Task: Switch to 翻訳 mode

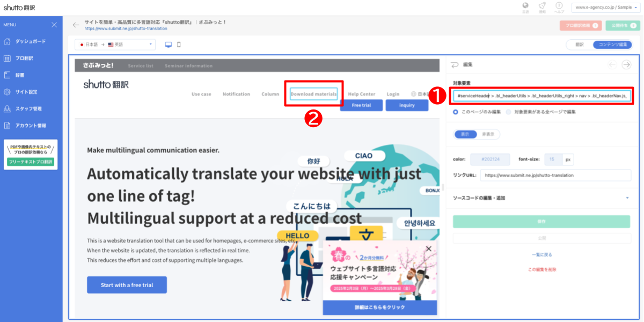Action: (x=580, y=45)
